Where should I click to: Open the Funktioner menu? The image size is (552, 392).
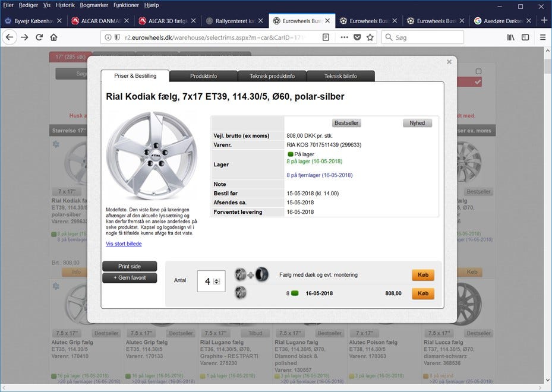(126, 5)
